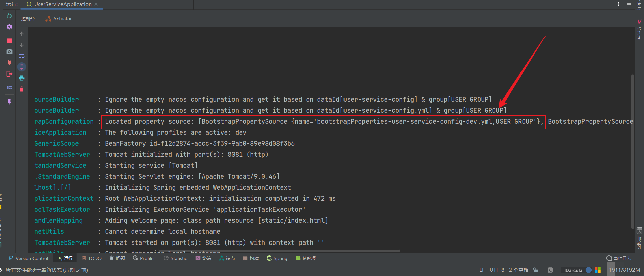Stop the running application with the red square
This screenshot has width=644, height=276.
coord(9,41)
